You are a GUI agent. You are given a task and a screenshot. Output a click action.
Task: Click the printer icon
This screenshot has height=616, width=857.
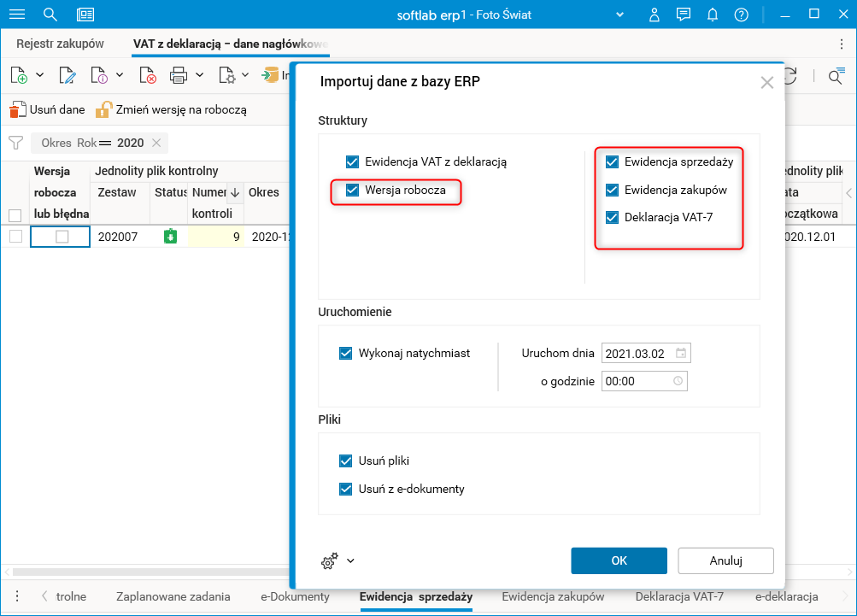(179, 75)
